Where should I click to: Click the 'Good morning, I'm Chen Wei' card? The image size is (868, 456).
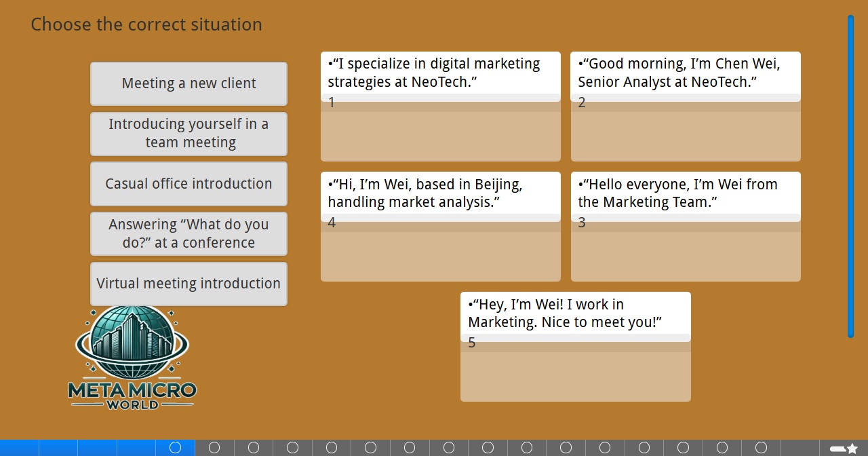pyautogui.click(x=685, y=73)
